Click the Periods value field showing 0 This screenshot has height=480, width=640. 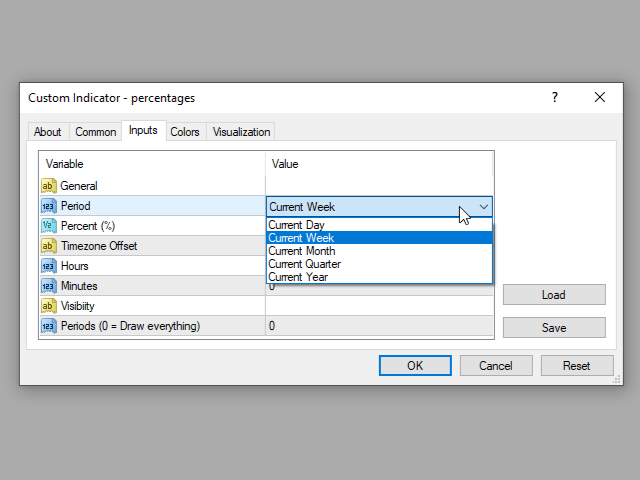(379, 326)
